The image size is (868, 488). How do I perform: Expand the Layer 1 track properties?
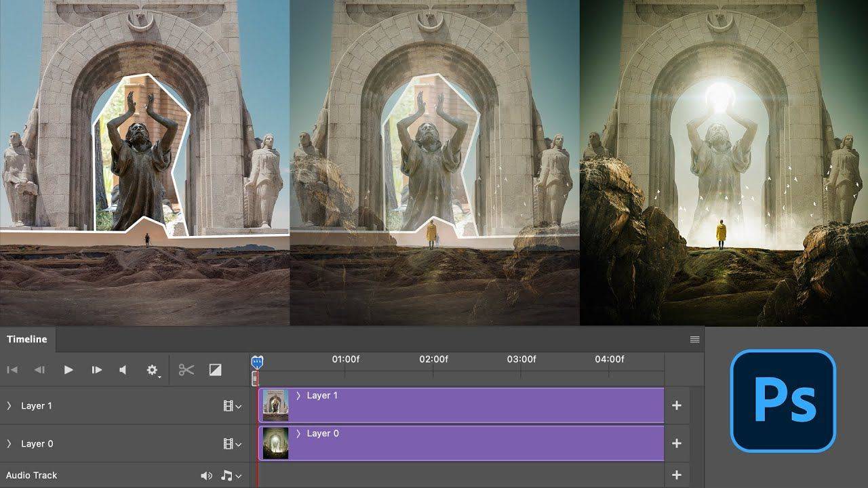[x=9, y=405]
